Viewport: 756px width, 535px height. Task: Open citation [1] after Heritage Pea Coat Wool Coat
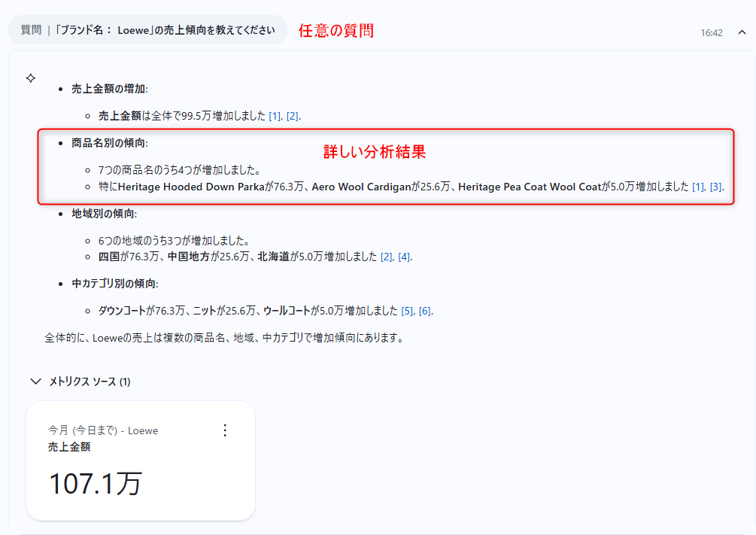click(698, 187)
